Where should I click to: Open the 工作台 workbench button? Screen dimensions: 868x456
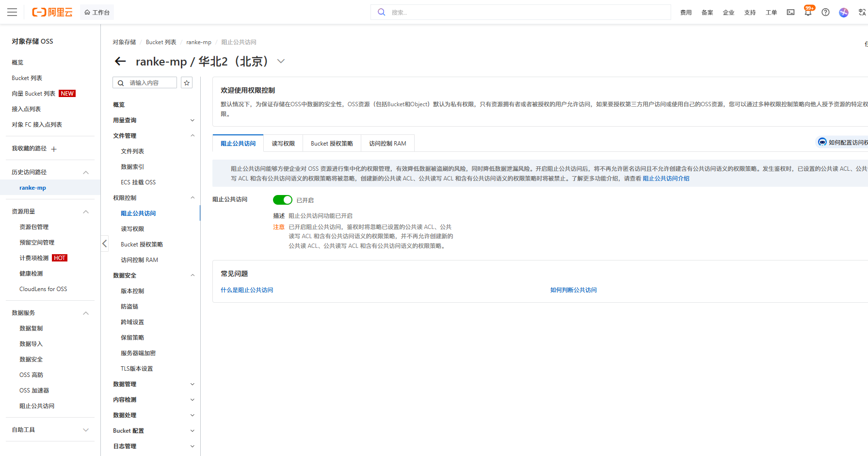(x=97, y=13)
